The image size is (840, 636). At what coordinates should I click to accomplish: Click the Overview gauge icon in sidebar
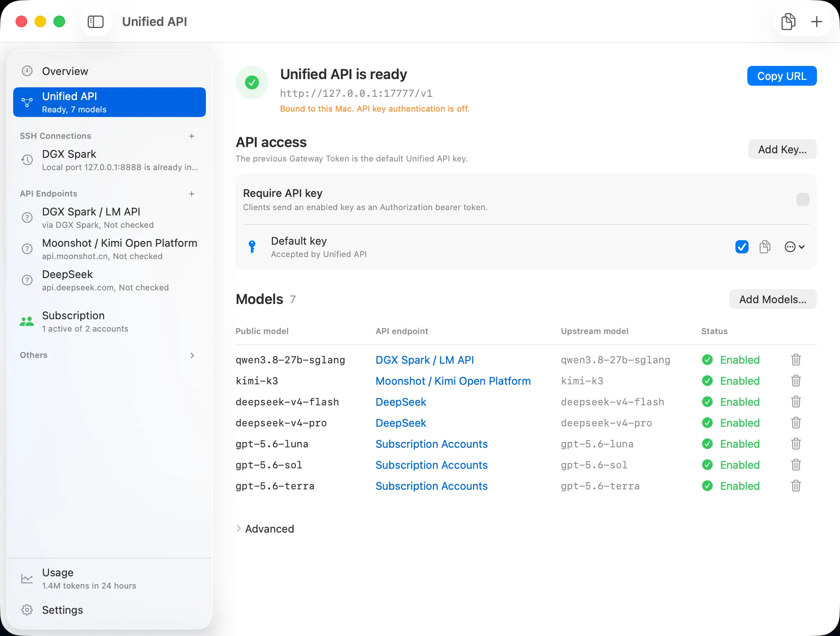pos(27,71)
